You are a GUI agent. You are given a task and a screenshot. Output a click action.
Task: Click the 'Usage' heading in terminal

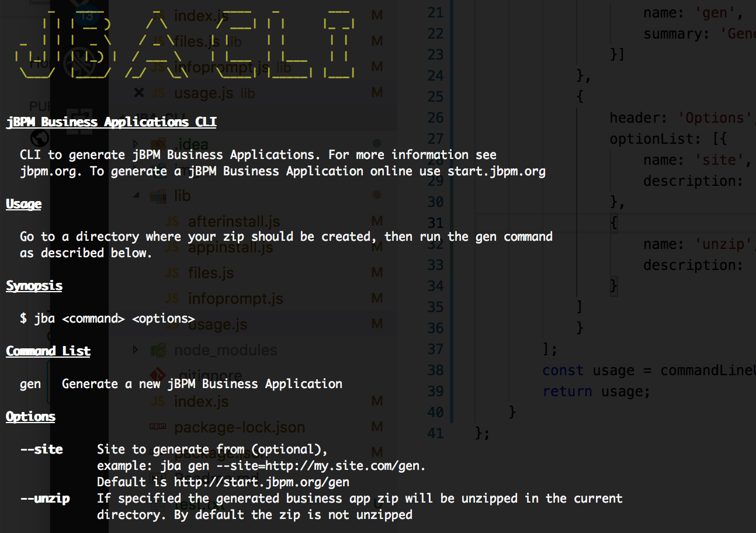(x=23, y=204)
